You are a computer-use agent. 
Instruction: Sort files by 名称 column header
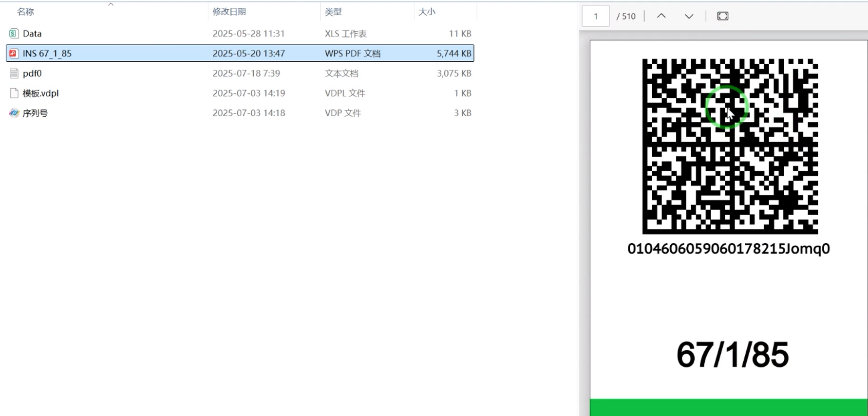[x=26, y=12]
